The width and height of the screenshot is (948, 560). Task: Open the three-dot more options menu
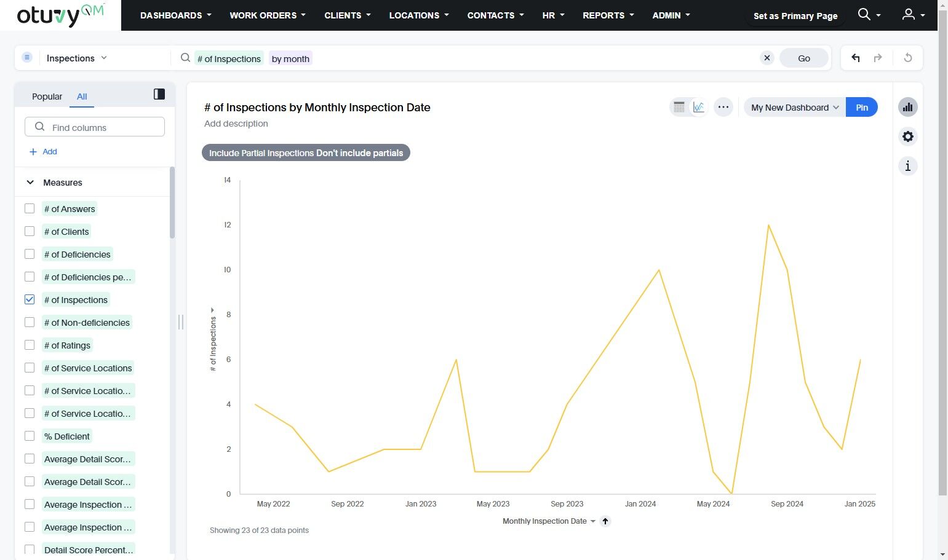coord(723,107)
